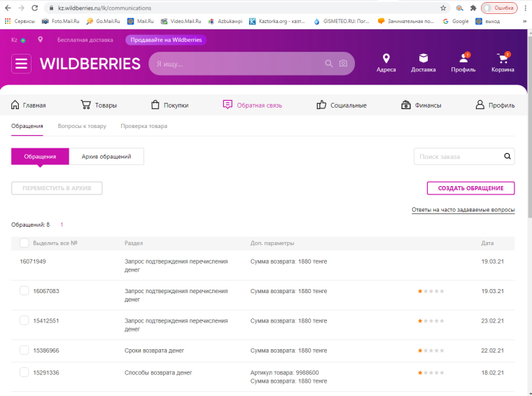Click ПЕРЕМЕСТИТЬ В АРХИВ button
This screenshot has width=532, height=396.
point(57,188)
